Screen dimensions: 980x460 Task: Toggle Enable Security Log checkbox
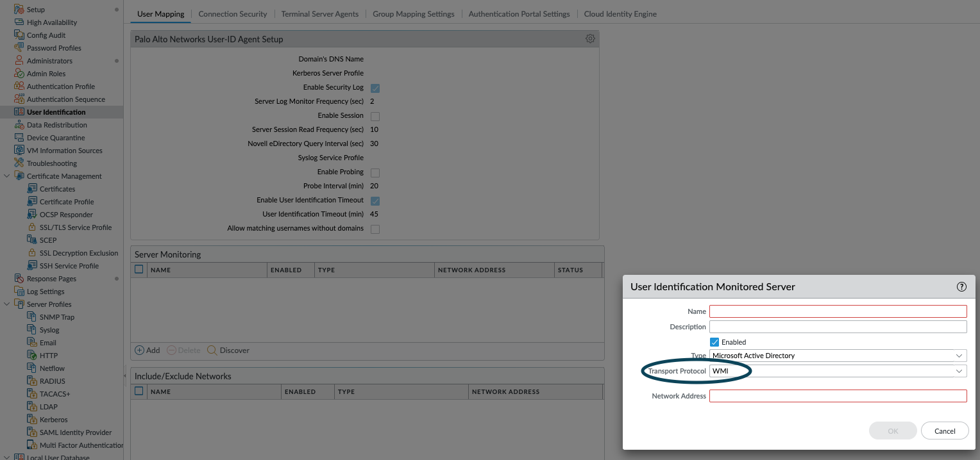coord(375,88)
